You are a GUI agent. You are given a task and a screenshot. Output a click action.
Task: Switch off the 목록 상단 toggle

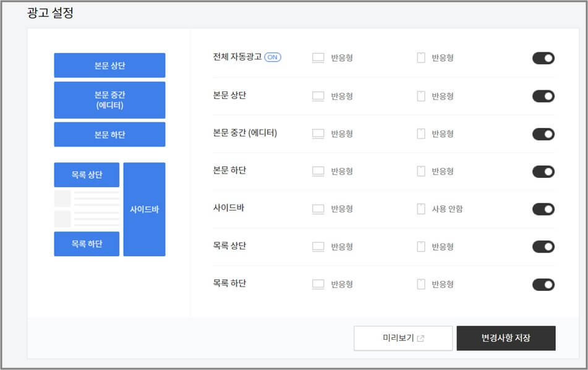(542, 246)
